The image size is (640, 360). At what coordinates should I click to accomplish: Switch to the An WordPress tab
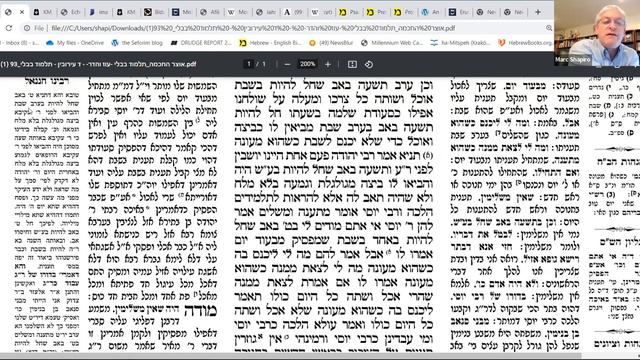tap(431, 12)
